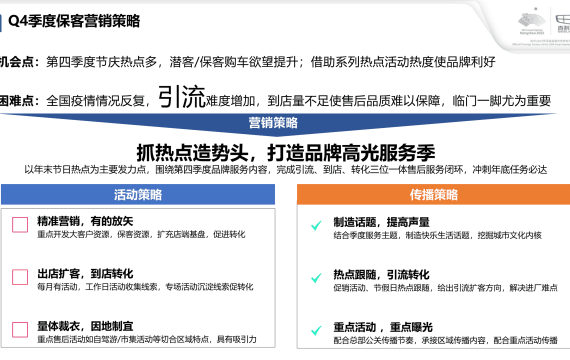The image size is (570, 360).
Task: Click the checkmark next to 热点跟随，引流转化
Action: coord(316,278)
